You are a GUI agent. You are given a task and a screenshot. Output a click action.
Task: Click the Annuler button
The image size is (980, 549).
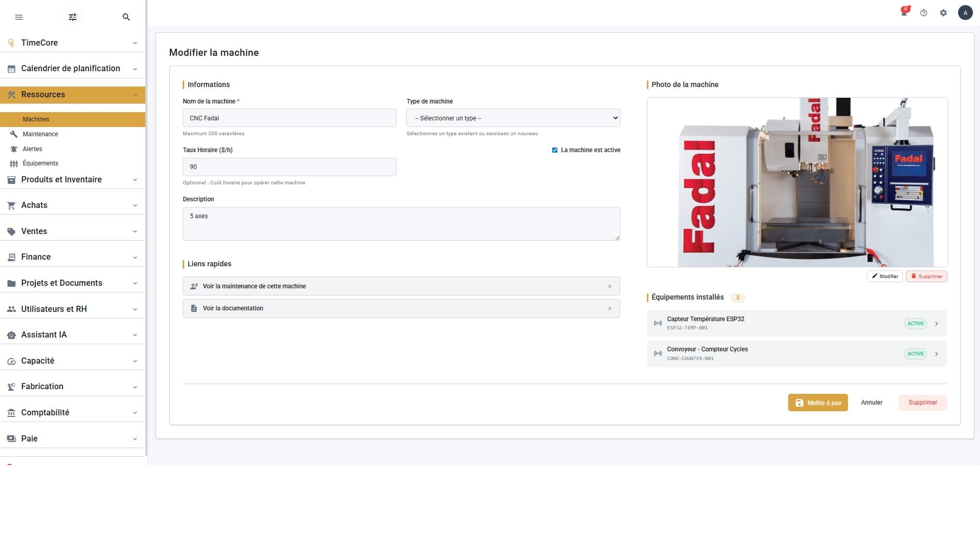click(x=872, y=403)
